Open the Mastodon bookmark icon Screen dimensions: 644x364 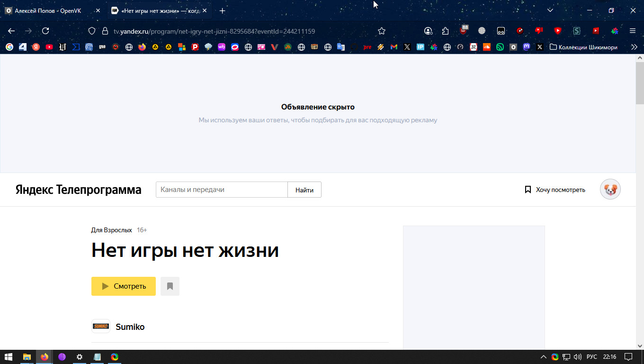click(x=527, y=47)
